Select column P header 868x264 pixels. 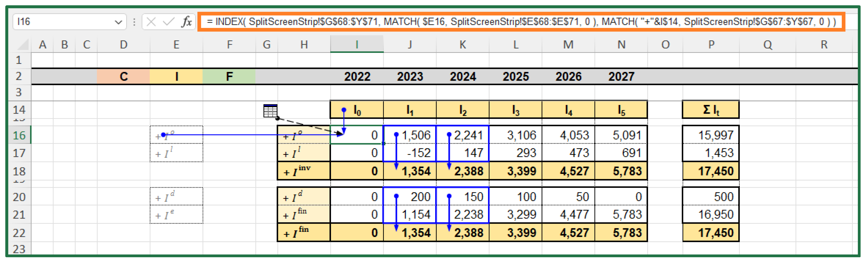711,44
